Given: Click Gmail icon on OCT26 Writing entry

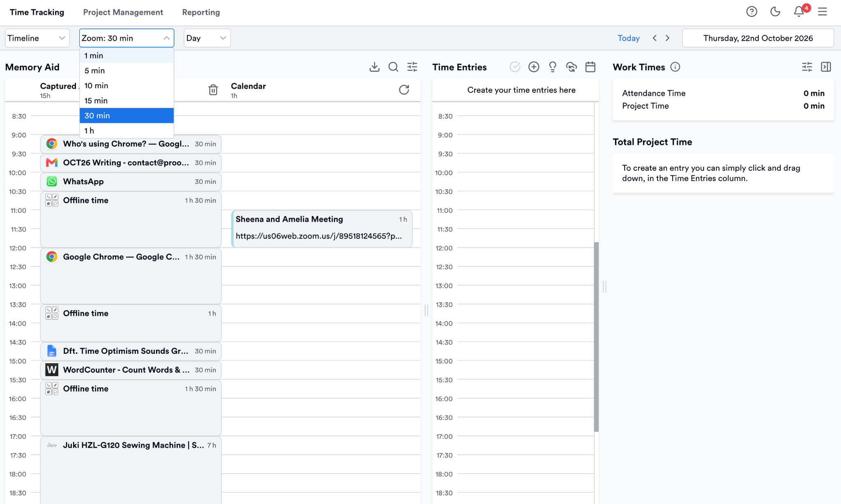Looking at the screenshot, I should [52, 163].
